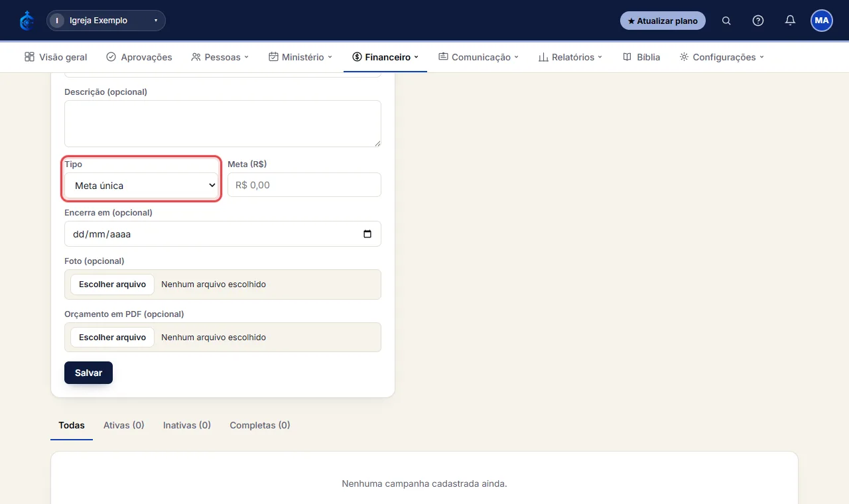Click the 'Nenhuma campanha cadastrada ainda.' message
Image resolution: width=849 pixels, height=504 pixels.
[424, 483]
